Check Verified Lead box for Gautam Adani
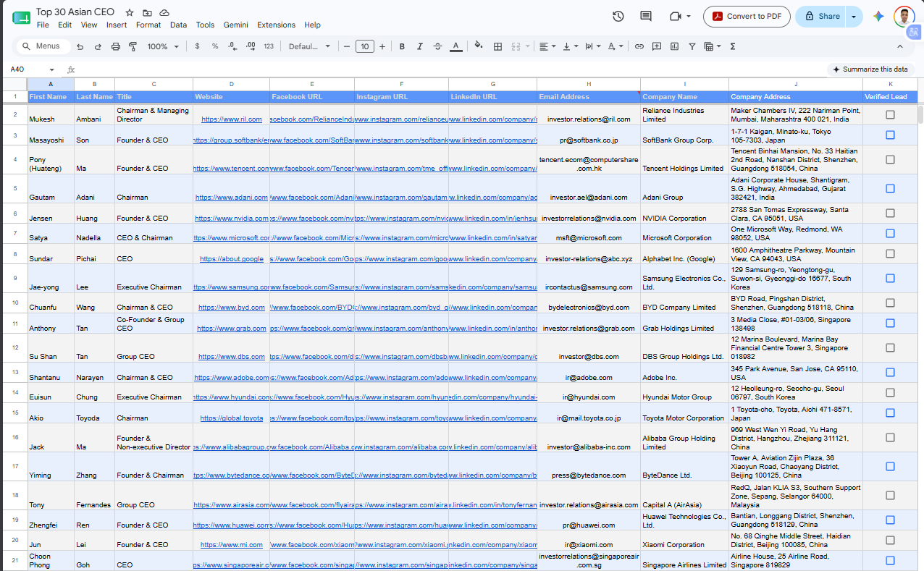Image resolution: width=924 pixels, height=571 pixels. pos(890,188)
